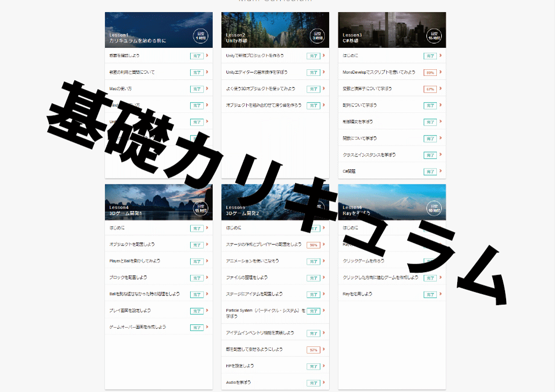The width and height of the screenshot is (555, 392).
Task: Click the arrow beside アイテムインベントリ機能を実装しよう
Action: coord(324,333)
